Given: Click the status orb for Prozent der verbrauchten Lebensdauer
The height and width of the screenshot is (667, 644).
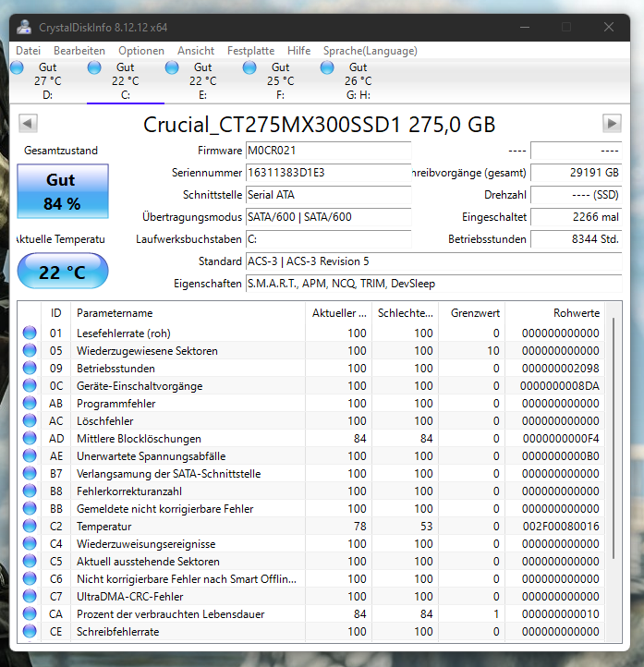Looking at the screenshot, I should (x=30, y=613).
